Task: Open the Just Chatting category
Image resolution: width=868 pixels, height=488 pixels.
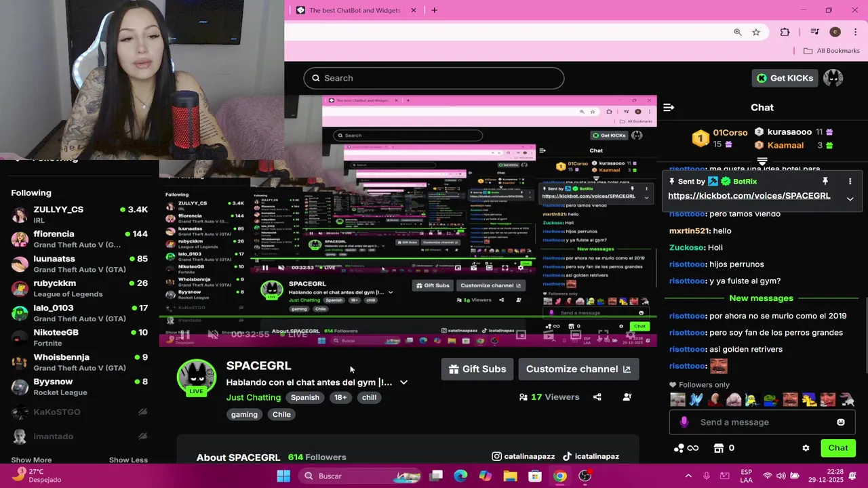Action: click(x=254, y=397)
